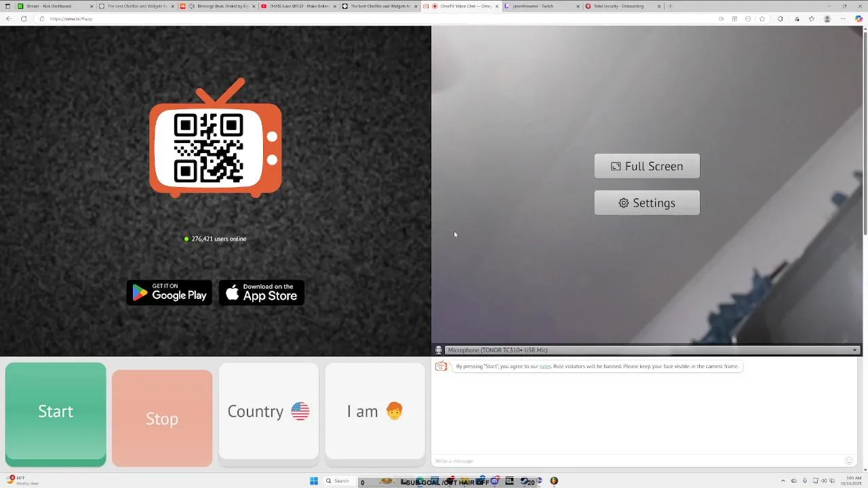Open the browser three-dot menu

coord(843,18)
